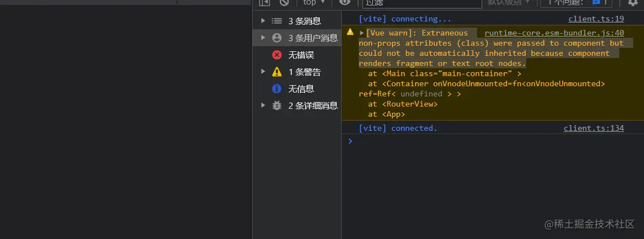Select the 2 条详细消息 sidebar filter
This screenshot has width=644, height=239.
click(x=313, y=105)
